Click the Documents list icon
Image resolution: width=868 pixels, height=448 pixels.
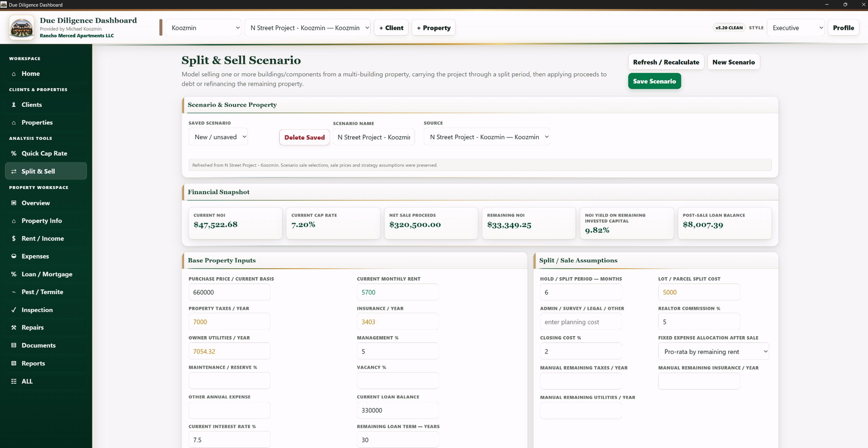[14, 345]
